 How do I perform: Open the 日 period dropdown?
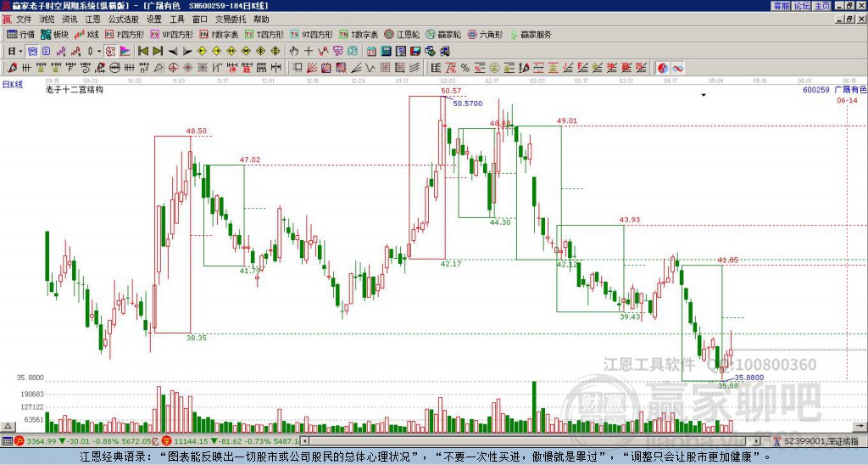tap(14, 51)
